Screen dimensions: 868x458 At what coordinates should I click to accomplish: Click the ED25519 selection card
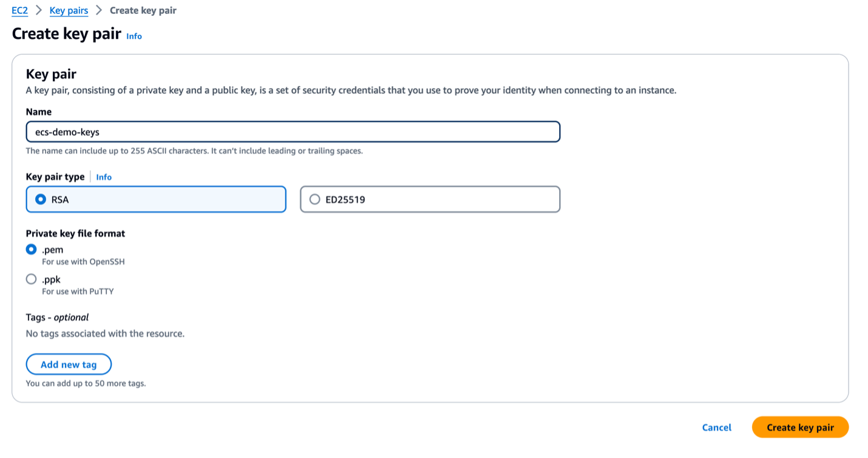(430, 199)
